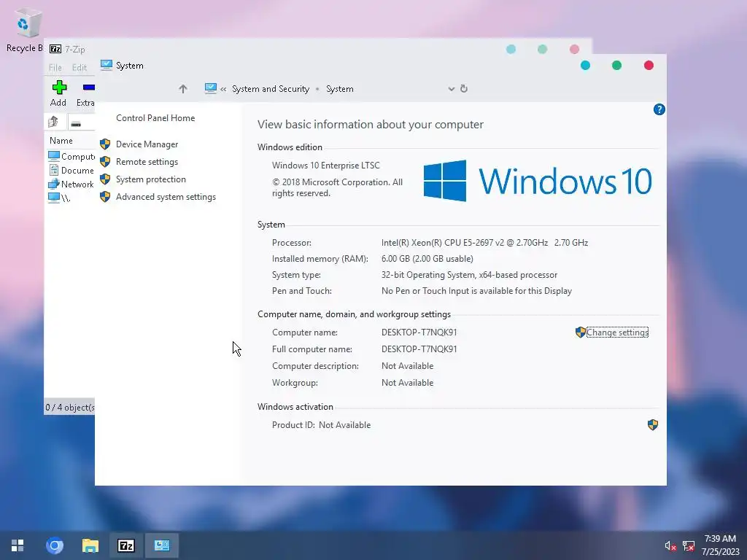Open the File menu in 7-Zip

(55, 68)
